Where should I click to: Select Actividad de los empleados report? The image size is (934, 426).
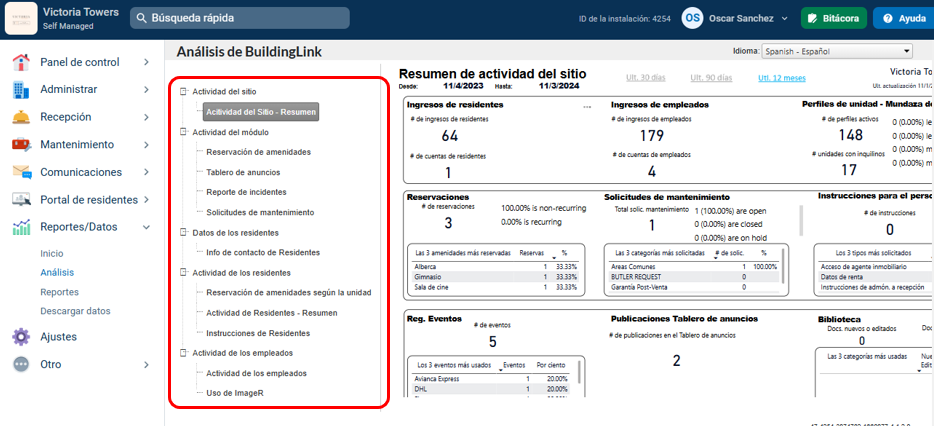(x=256, y=373)
